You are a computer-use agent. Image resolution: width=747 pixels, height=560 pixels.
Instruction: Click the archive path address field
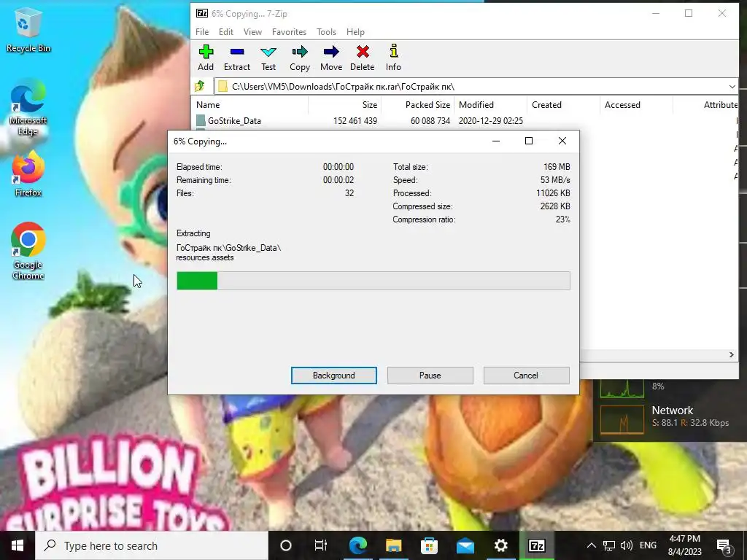pos(472,87)
